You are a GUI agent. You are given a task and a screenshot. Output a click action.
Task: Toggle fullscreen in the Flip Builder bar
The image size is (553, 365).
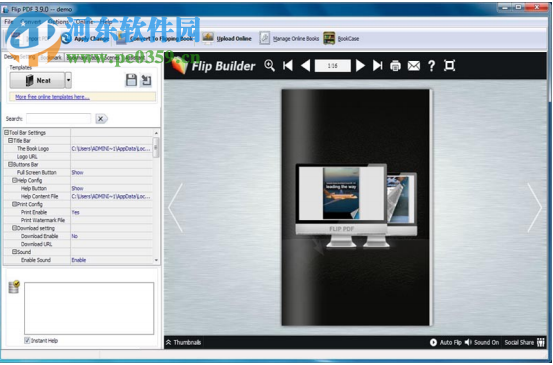click(x=449, y=66)
